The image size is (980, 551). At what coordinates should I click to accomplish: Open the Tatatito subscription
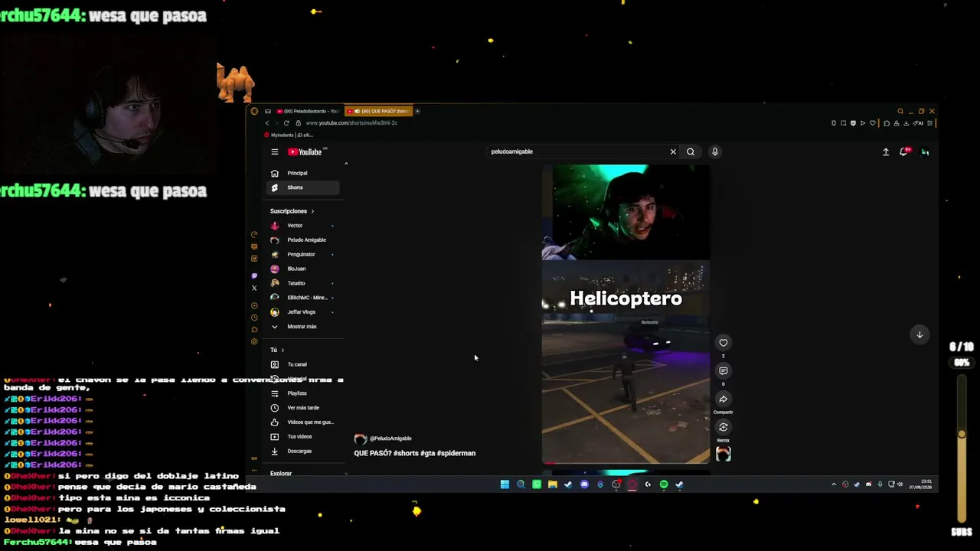(302, 283)
